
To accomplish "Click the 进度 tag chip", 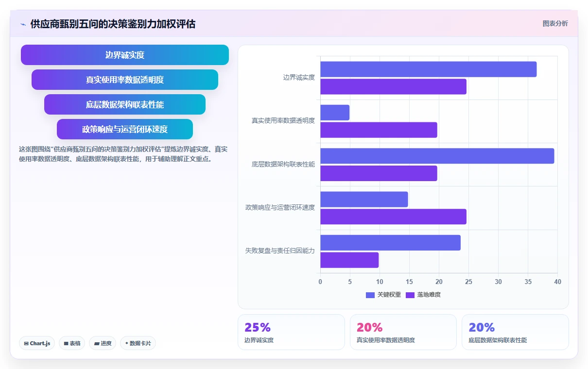I will point(103,343).
